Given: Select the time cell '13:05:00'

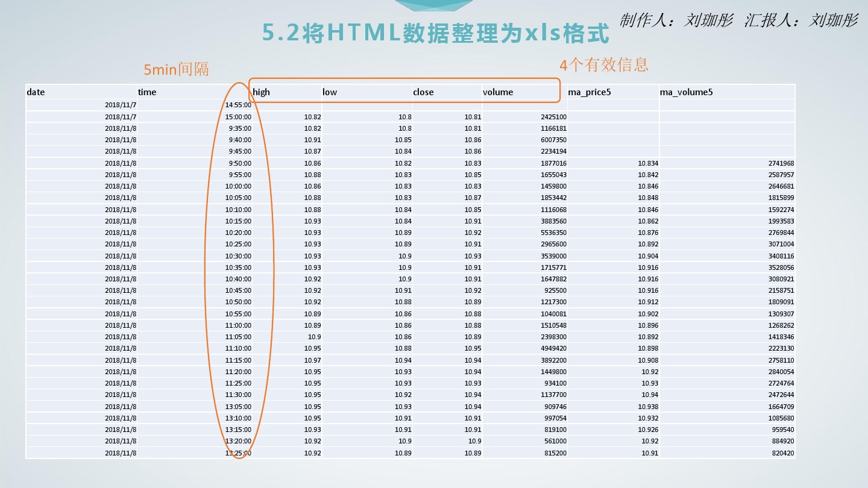Looking at the screenshot, I should (238, 407).
